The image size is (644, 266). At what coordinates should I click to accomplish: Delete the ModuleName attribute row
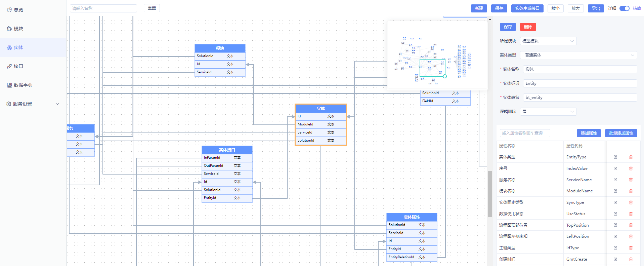click(631, 191)
